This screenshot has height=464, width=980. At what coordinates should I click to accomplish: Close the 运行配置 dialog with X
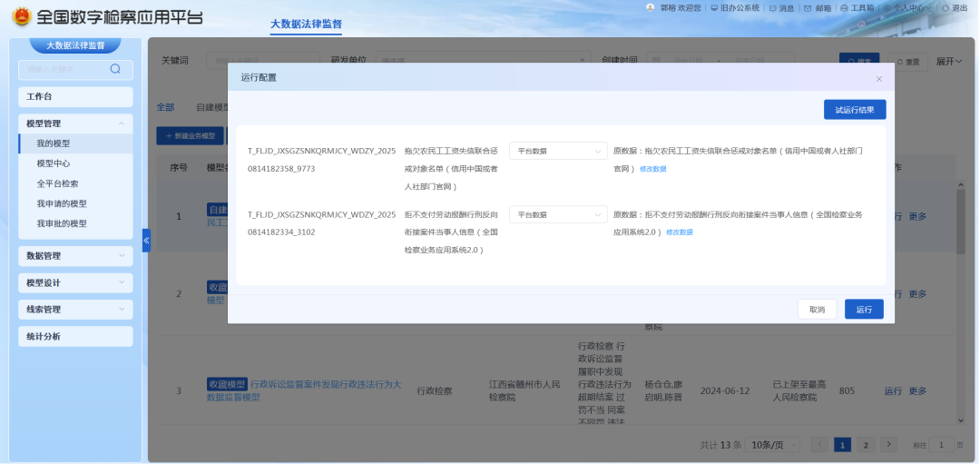pyautogui.click(x=878, y=79)
